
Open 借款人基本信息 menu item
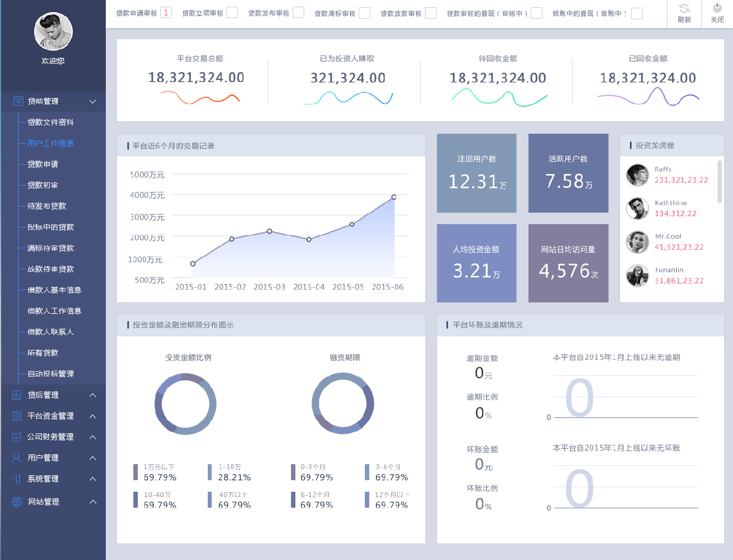(55, 290)
